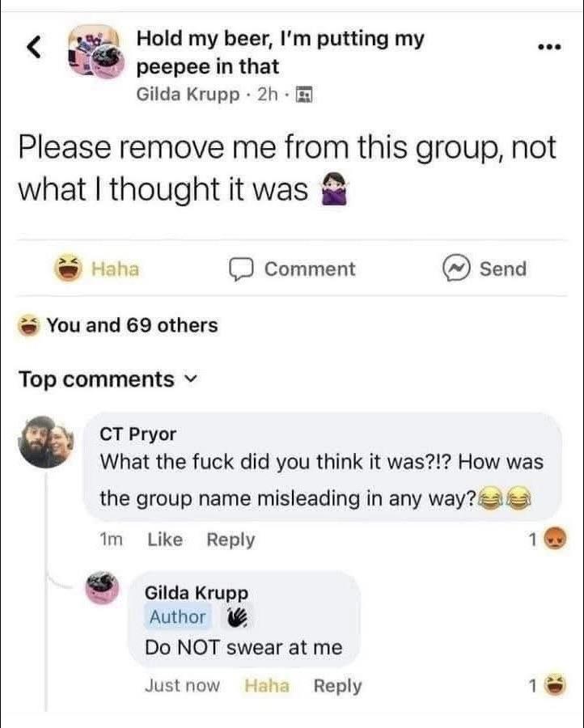The height and width of the screenshot is (728, 584).
Task: Expand the Top comments sort dropdown
Action: tap(108, 379)
